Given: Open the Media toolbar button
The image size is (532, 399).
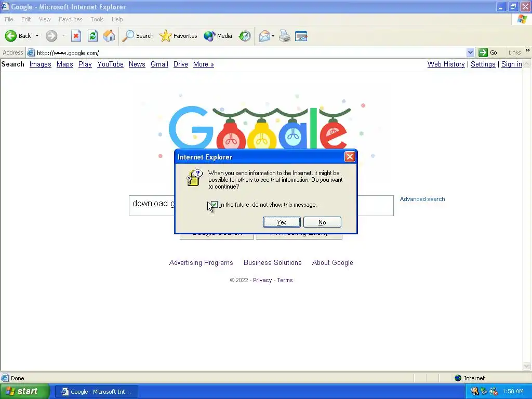Looking at the screenshot, I should click(218, 36).
